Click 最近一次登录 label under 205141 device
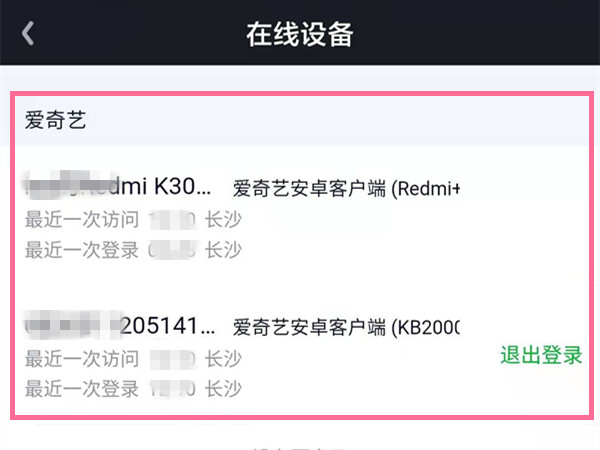 (82, 387)
